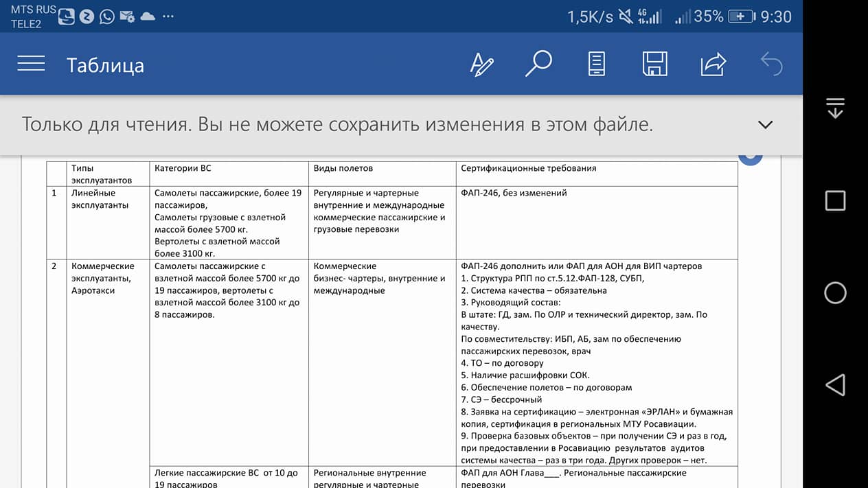Image resolution: width=868 pixels, height=488 pixels.
Task: Tap the floppy disk save icon
Action: [x=654, y=64]
